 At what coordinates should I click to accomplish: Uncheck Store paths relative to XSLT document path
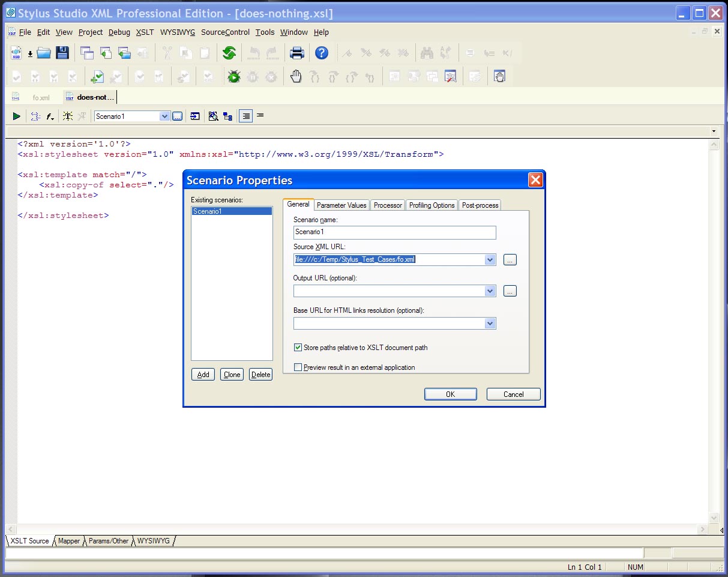(x=298, y=348)
